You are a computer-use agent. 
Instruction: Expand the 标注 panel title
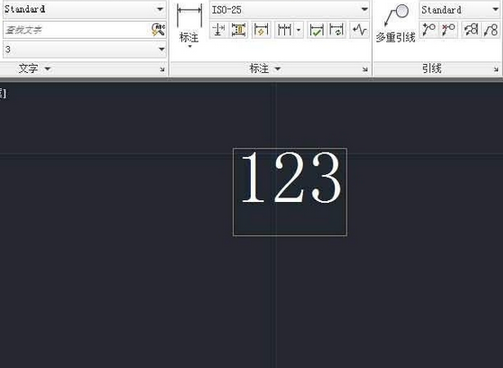[x=265, y=69]
